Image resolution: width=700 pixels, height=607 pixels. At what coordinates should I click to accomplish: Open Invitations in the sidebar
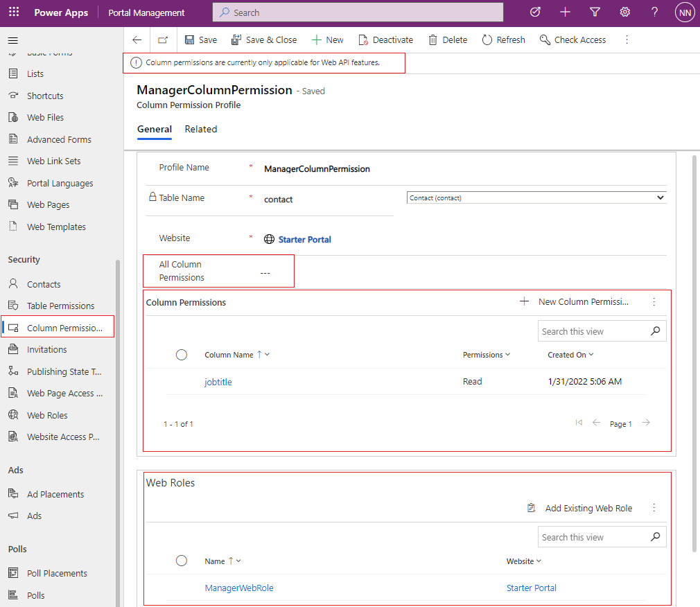[47, 349]
